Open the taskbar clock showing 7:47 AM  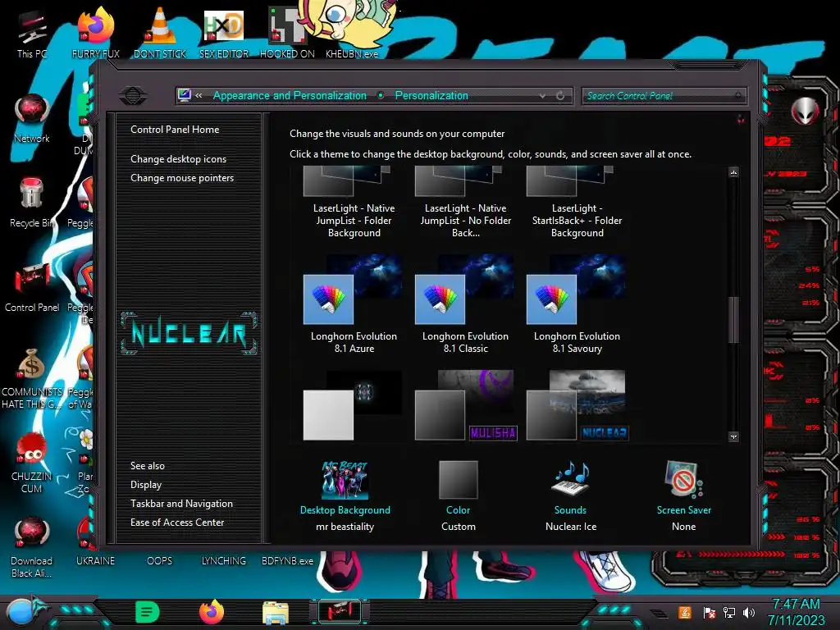click(x=796, y=612)
